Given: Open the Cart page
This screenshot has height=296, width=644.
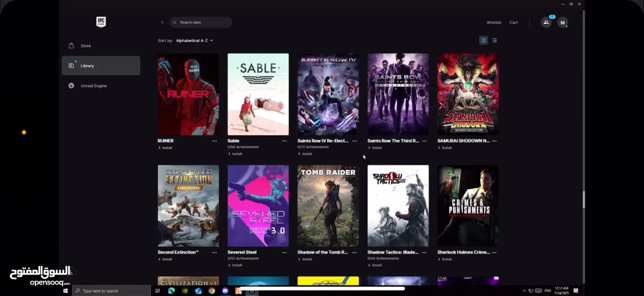Looking at the screenshot, I should [x=514, y=23].
